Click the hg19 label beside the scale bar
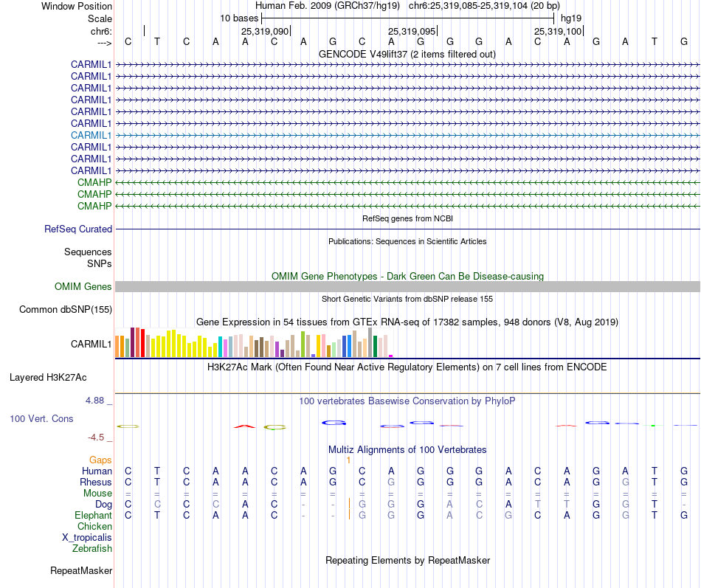701x588 pixels. click(x=571, y=18)
